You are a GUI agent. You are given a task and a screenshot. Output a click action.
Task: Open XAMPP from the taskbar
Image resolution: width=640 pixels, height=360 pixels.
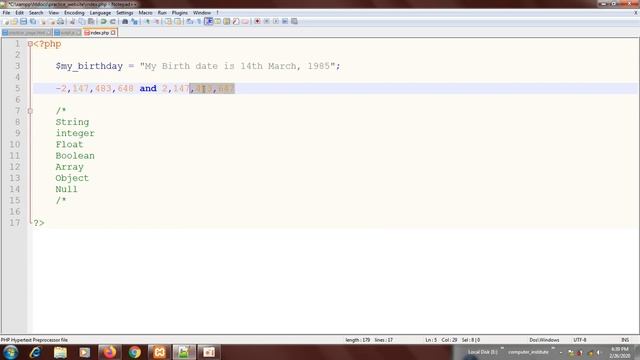coord(159,352)
